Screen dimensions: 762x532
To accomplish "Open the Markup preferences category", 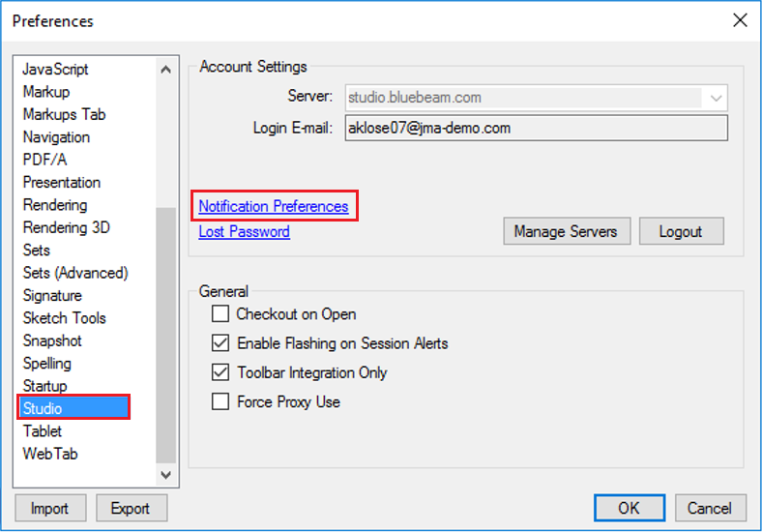I will coord(46,92).
